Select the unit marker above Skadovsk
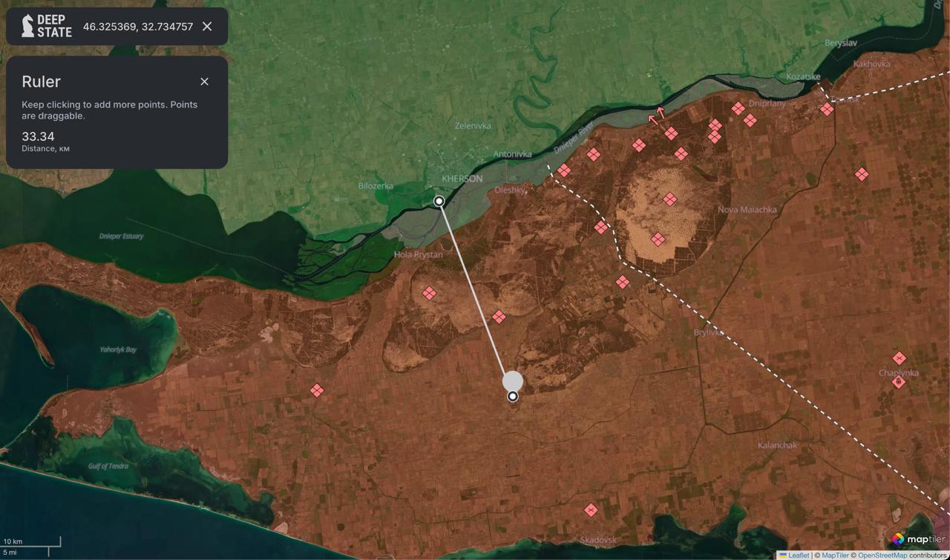Image resolution: width=950 pixels, height=560 pixels. point(591,510)
